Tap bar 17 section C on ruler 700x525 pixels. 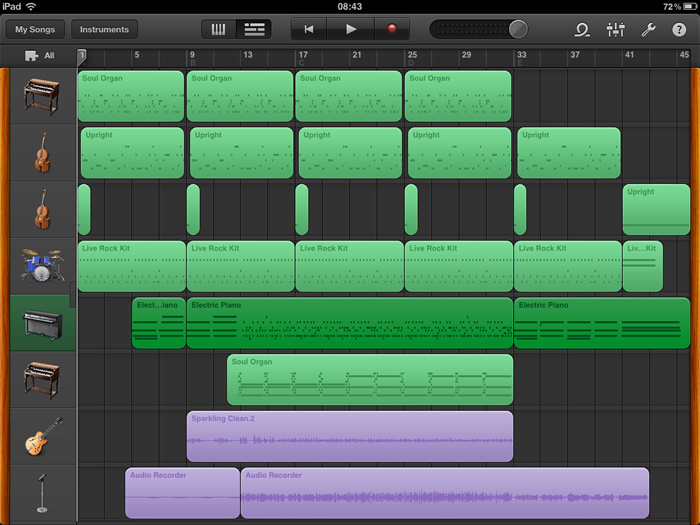tap(303, 58)
